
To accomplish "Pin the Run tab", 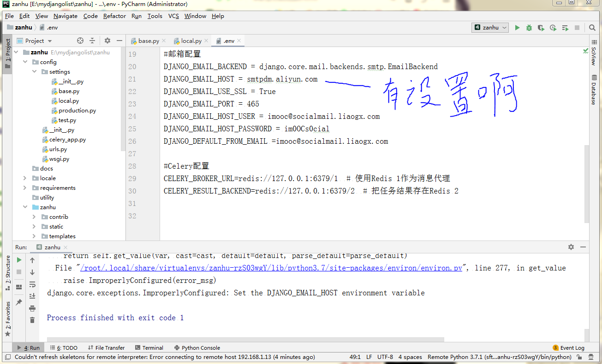I will pos(19,302).
